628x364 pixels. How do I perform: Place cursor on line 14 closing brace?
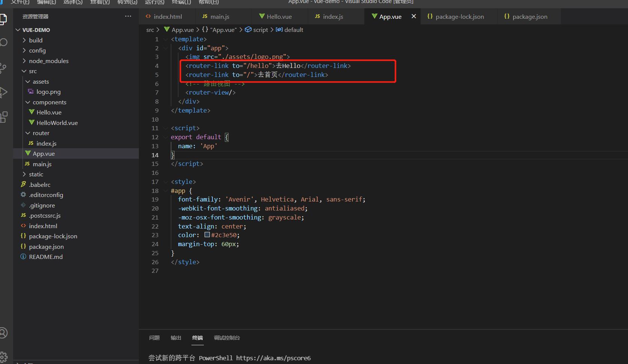[x=173, y=155]
